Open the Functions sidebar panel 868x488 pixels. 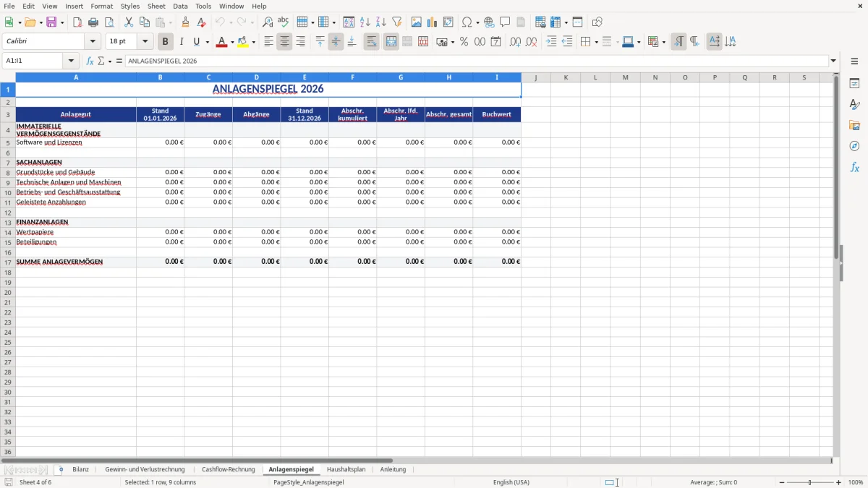pos(855,167)
